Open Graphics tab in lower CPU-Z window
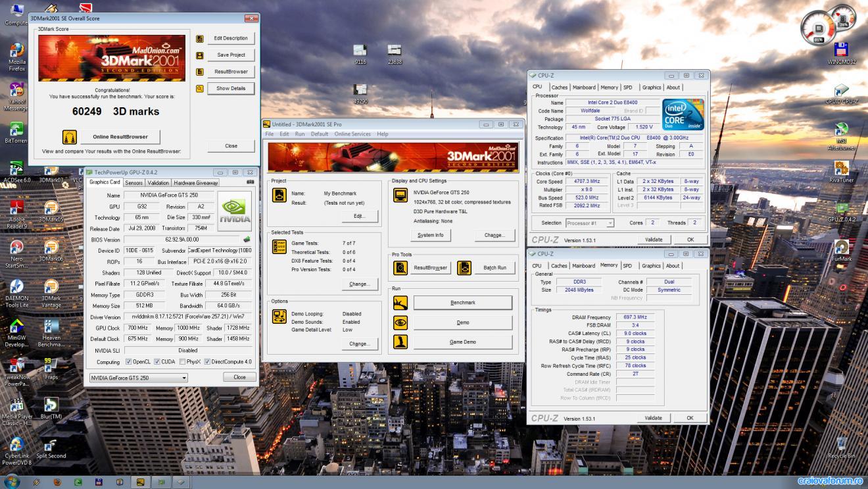The width and height of the screenshot is (868, 489). click(x=652, y=266)
